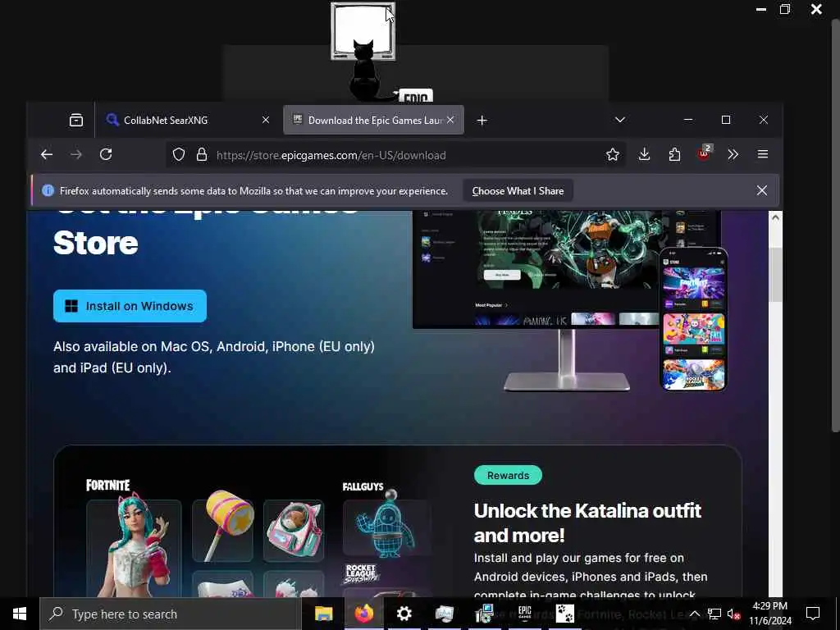
Task: Click the info icon in notification bar
Action: coord(48,190)
